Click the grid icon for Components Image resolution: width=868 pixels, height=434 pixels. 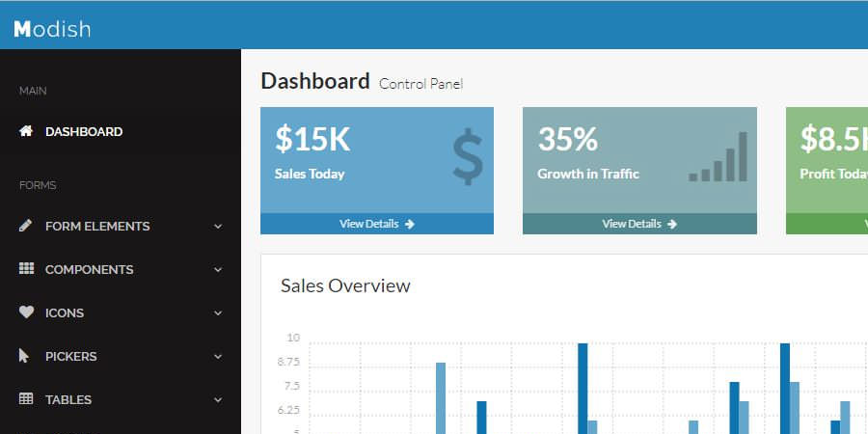26,268
